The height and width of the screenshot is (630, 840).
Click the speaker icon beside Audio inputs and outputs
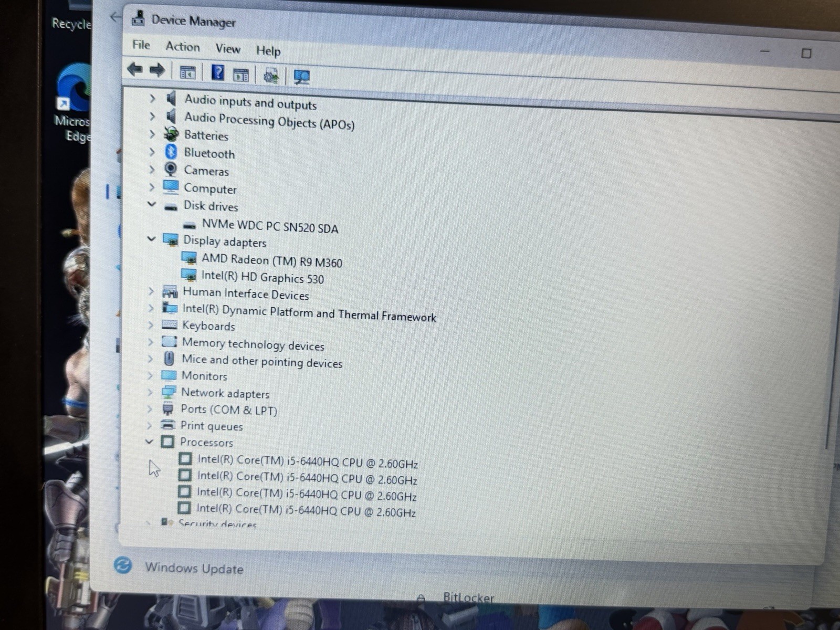click(x=171, y=98)
